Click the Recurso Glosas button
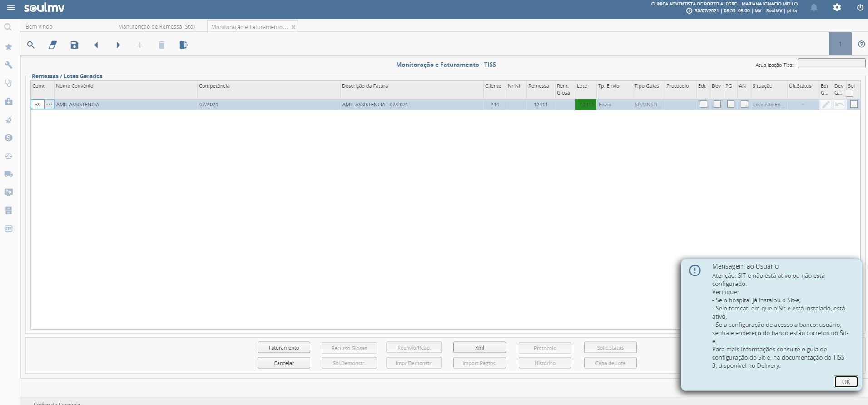This screenshot has height=405, width=868. coord(349,348)
